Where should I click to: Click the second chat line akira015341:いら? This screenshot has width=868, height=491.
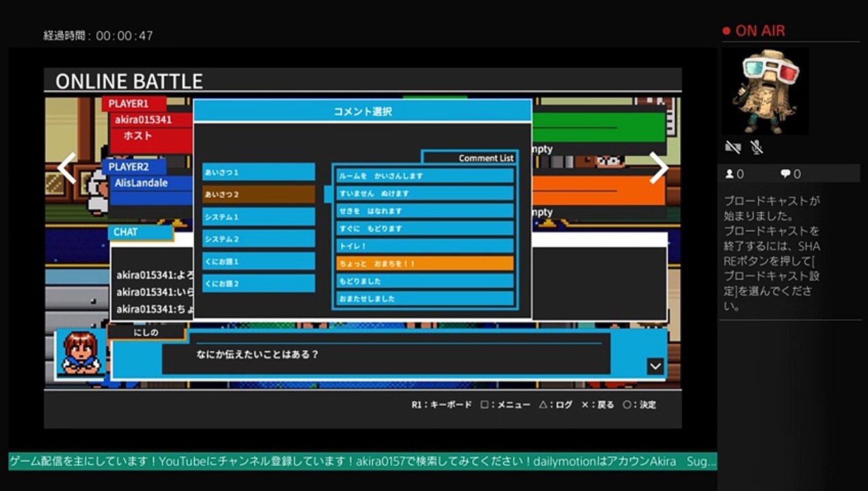[156, 292]
